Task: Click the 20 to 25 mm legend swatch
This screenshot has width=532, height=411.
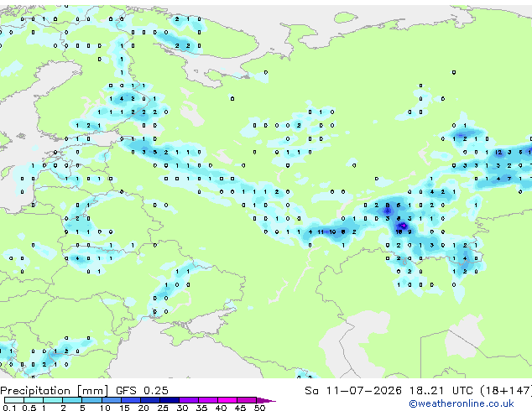Action: click(149, 400)
